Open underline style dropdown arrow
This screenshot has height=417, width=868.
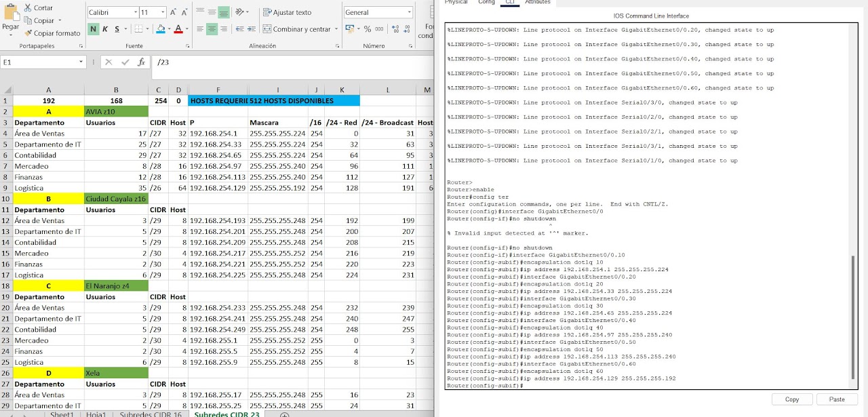[126, 29]
